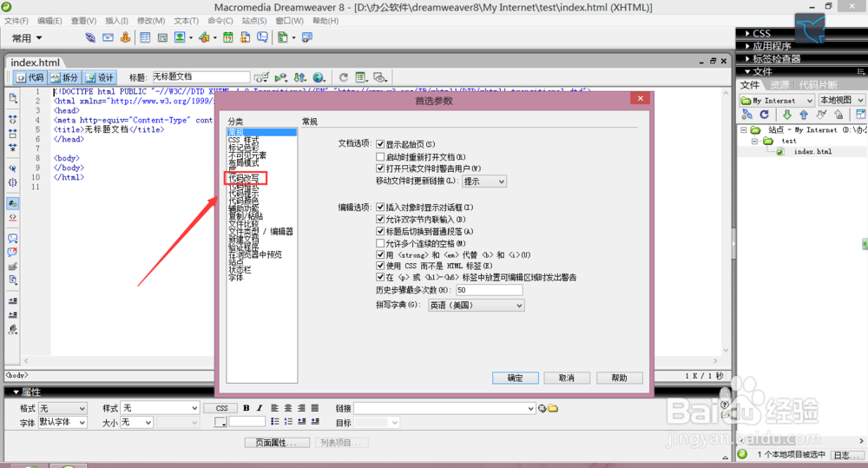Select index.html in the Files tree

click(812, 151)
